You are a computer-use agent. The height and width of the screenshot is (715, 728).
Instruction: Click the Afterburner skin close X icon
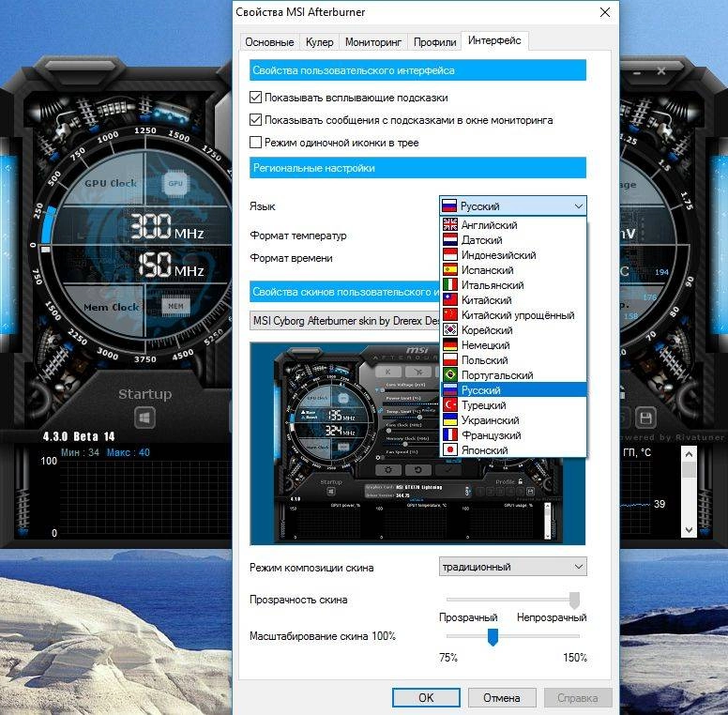coord(661,71)
